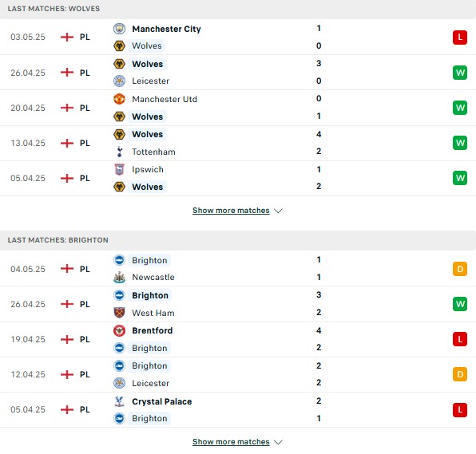The width and height of the screenshot is (476, 454).
Task: Click the Manchester City club crest
Action: coord(119,29)
